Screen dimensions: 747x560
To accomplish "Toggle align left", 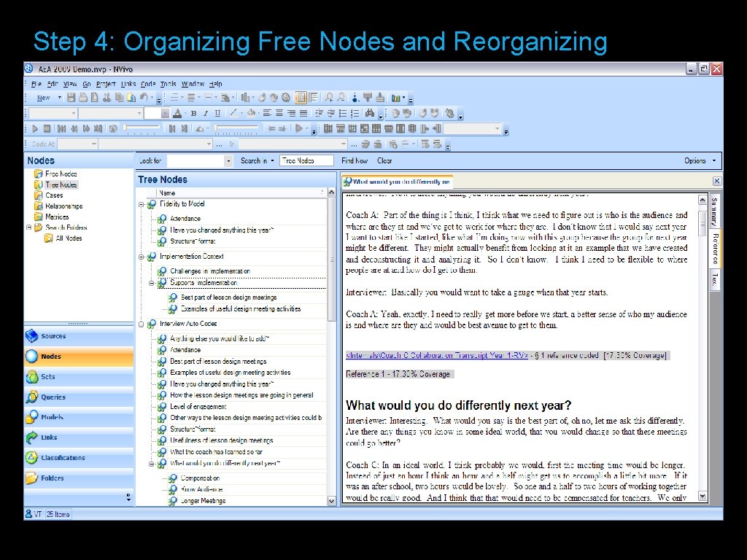I will [267, 113].
